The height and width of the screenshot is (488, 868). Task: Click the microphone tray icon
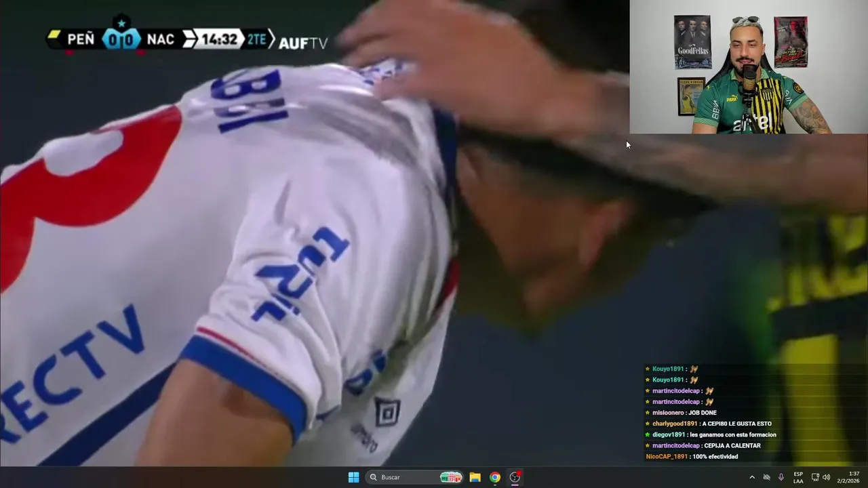coord(781,477)
